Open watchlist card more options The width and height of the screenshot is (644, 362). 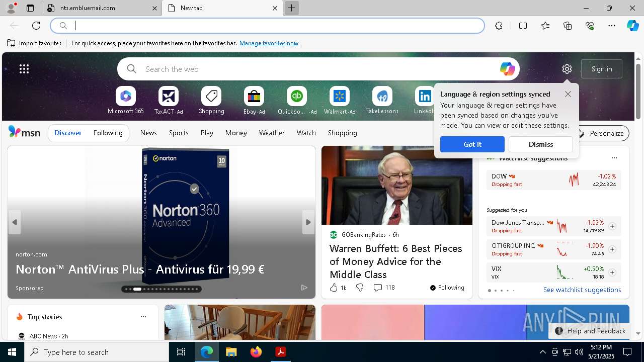614,158
